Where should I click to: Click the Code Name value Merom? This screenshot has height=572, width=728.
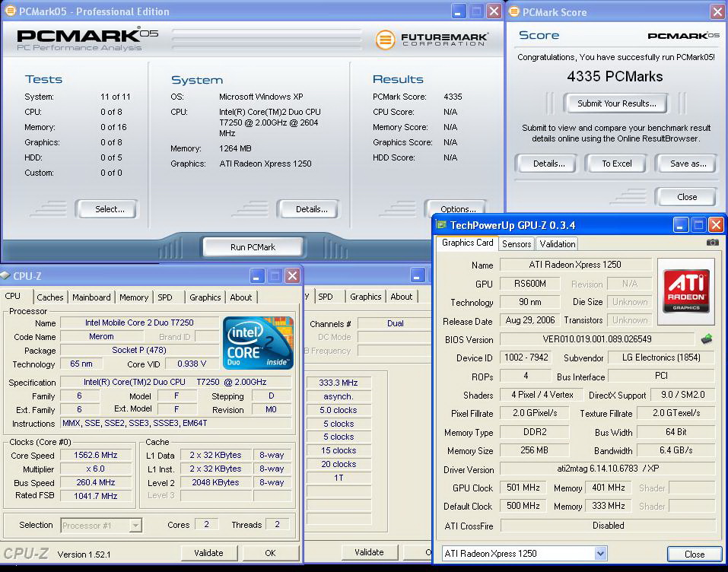tap(101, 336)
